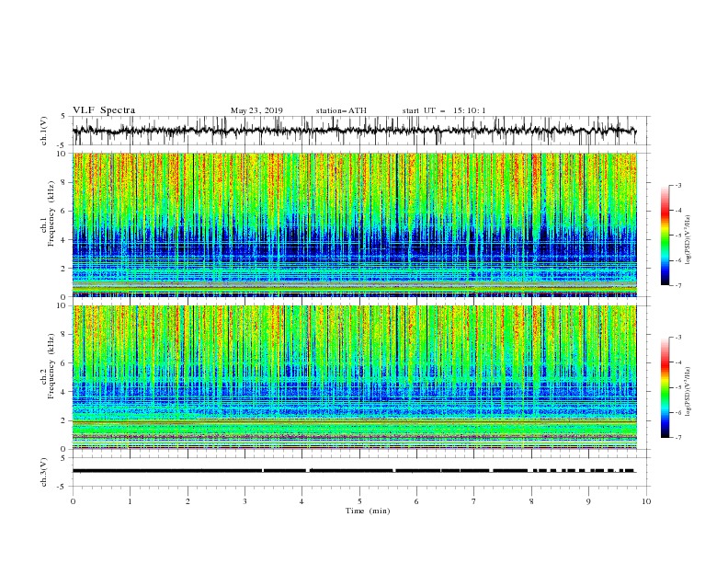Click the "6" kHz tick of ch.2 spectrogram

pyautogui.click(x=64, y=363)
